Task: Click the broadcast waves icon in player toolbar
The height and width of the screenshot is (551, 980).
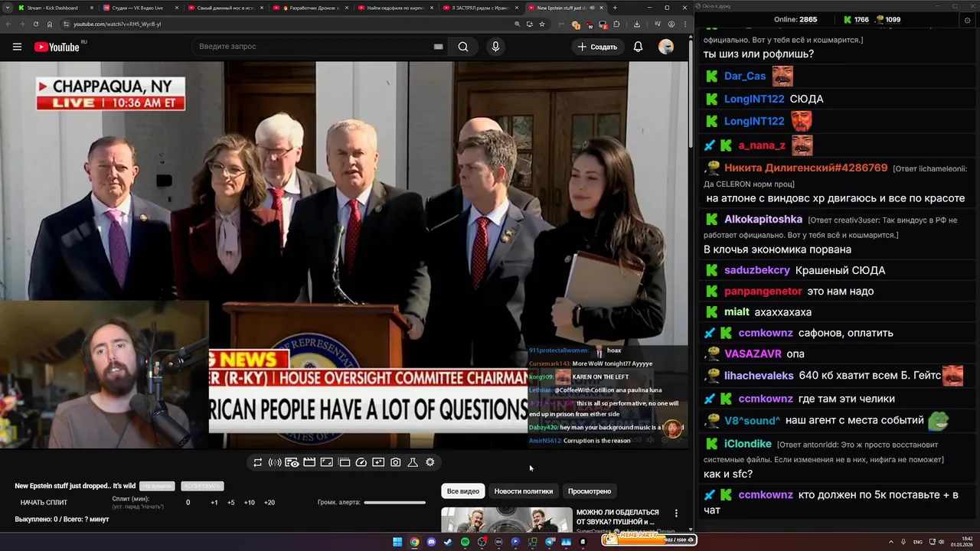Action: (x=275, y=462)
